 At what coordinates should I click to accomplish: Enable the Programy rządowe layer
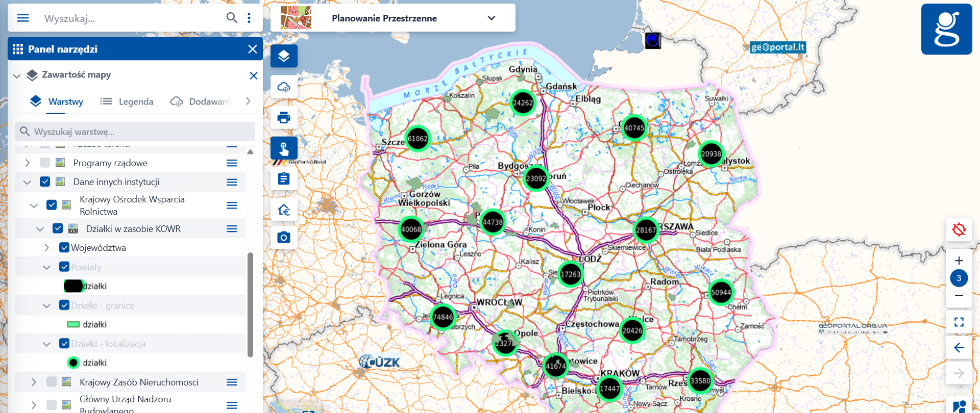pos(45,163)
